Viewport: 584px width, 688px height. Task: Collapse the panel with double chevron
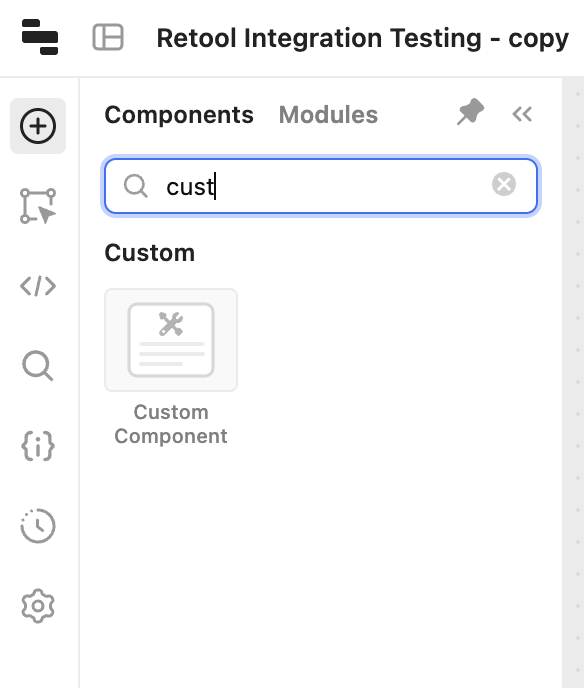[522, 114]
